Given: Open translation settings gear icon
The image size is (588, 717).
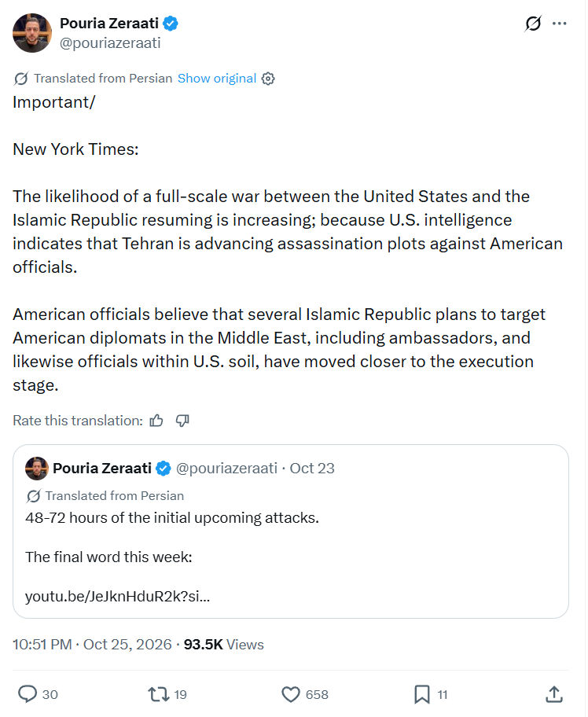Looking at the screenshot, I should pyautogui.click(x=268, y=79).
